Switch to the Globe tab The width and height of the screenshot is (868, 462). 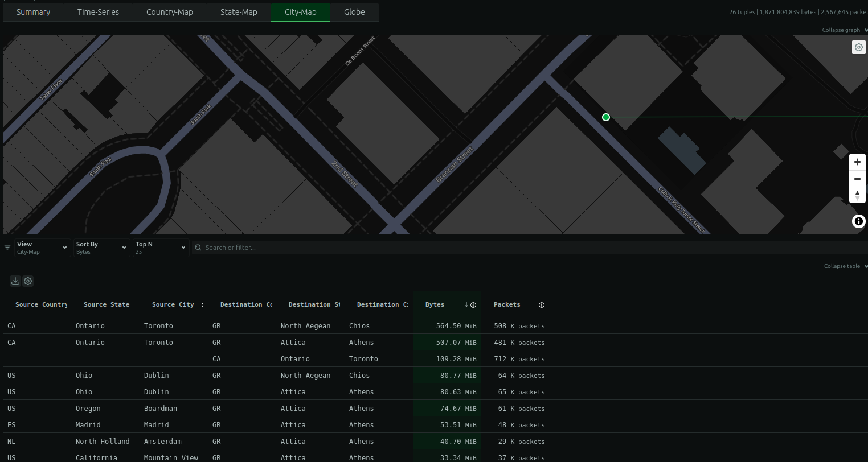tap(354, 12)
